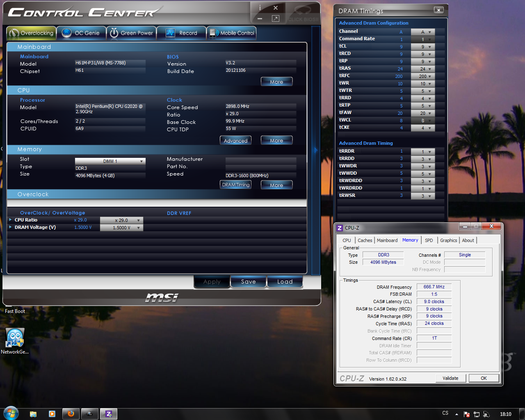
Task: Open the Record tab
Action: coord(182,33)
